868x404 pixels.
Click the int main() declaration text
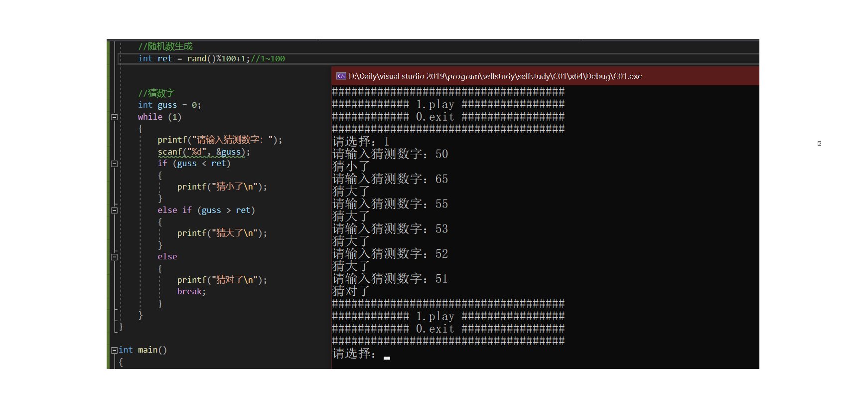pos(143,350)
